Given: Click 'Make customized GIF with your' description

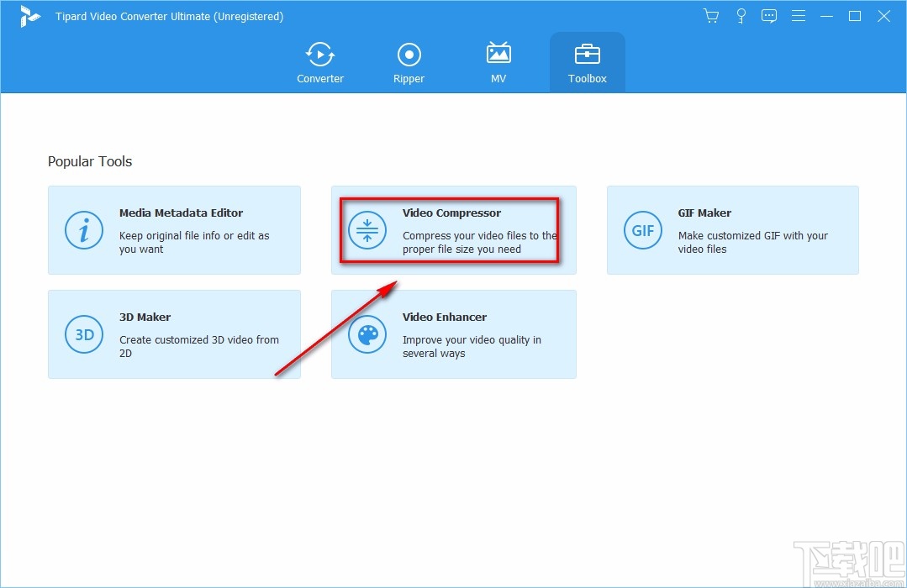Looking at the screenshot, I should tap(752, 236).
